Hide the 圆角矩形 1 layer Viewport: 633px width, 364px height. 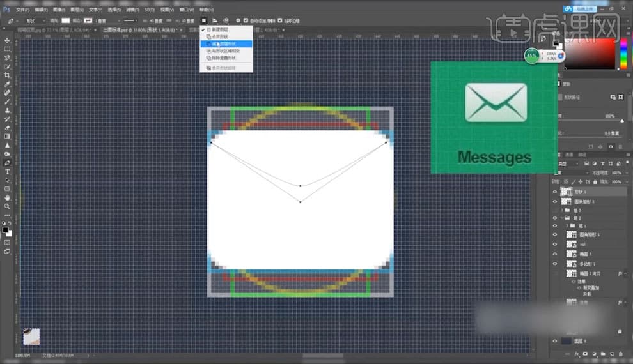pos(555,234)
